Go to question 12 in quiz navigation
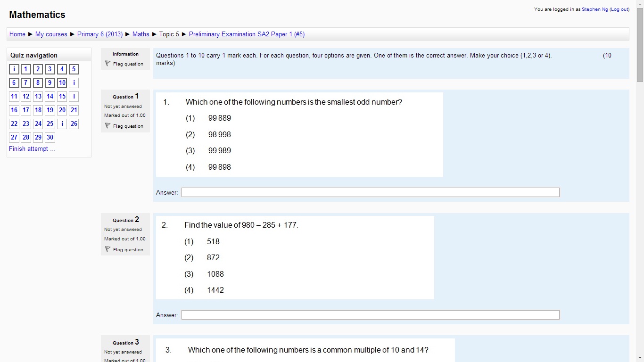Screen dimensions: 644x362 (26, 97)
